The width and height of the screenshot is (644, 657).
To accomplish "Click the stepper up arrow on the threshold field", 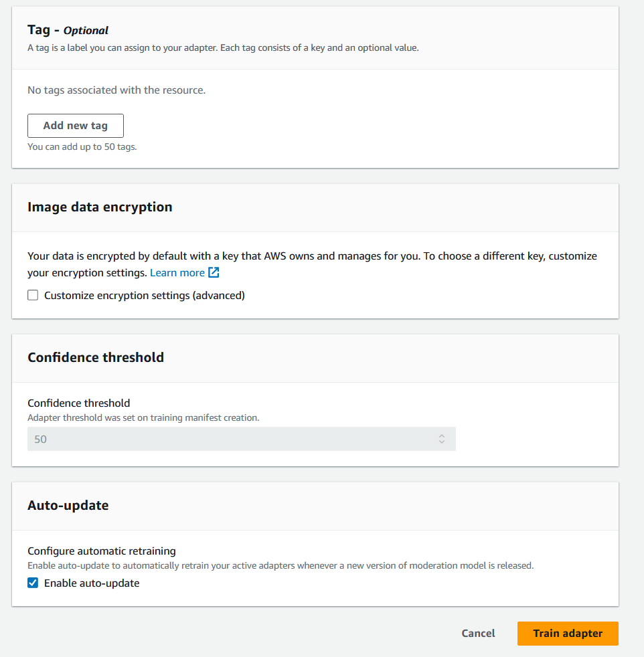I will [442, 436].
